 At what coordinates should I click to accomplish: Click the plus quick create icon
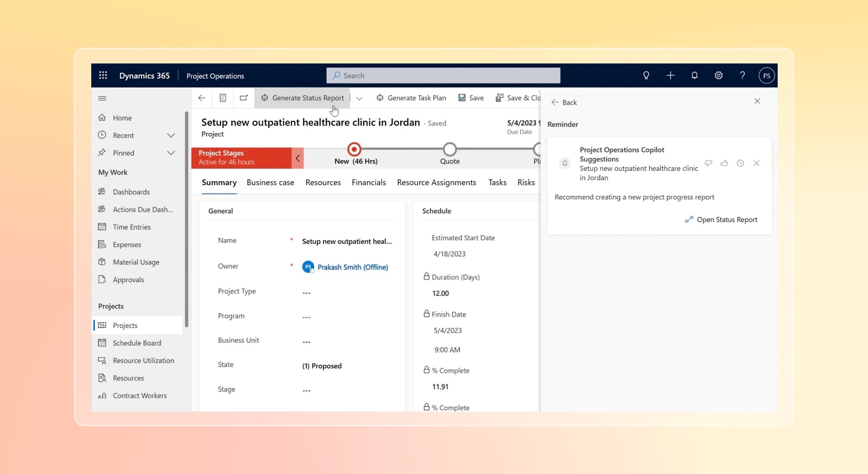(671, 75)
